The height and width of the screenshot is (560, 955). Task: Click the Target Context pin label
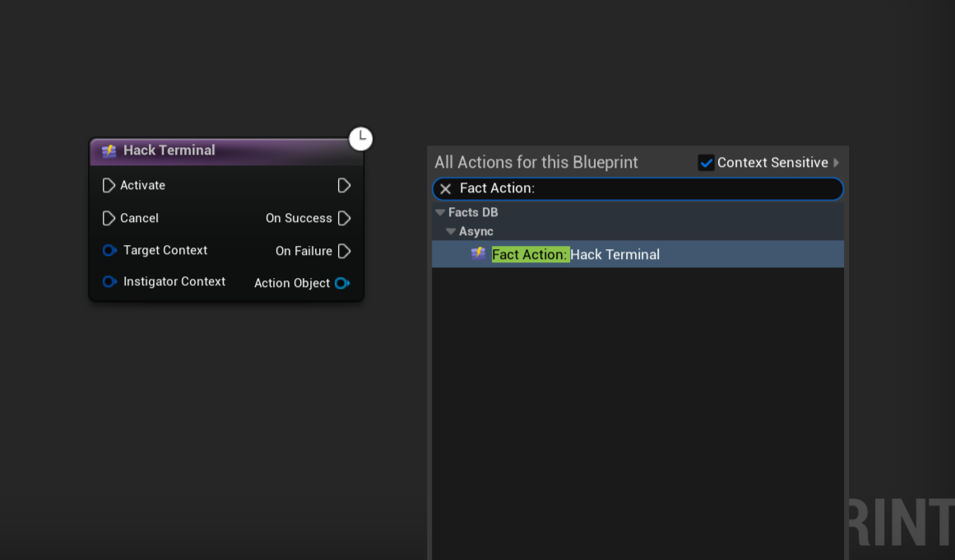pos(165,250)
